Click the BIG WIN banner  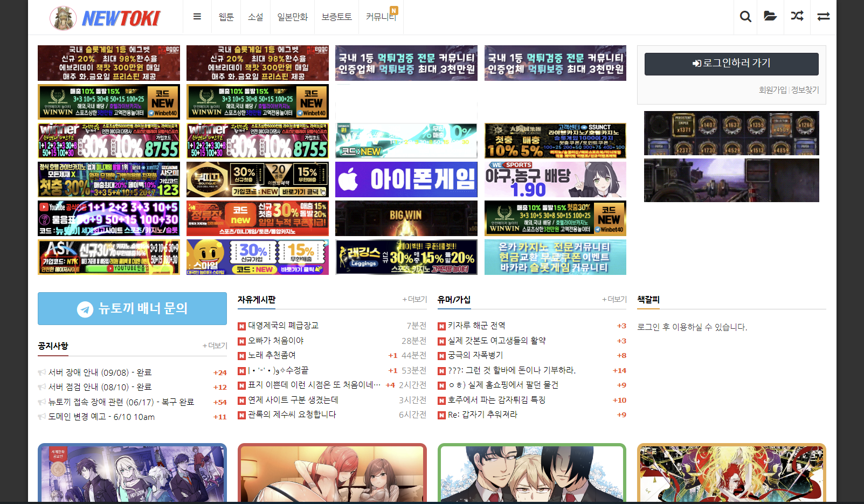tap(406, 218)
